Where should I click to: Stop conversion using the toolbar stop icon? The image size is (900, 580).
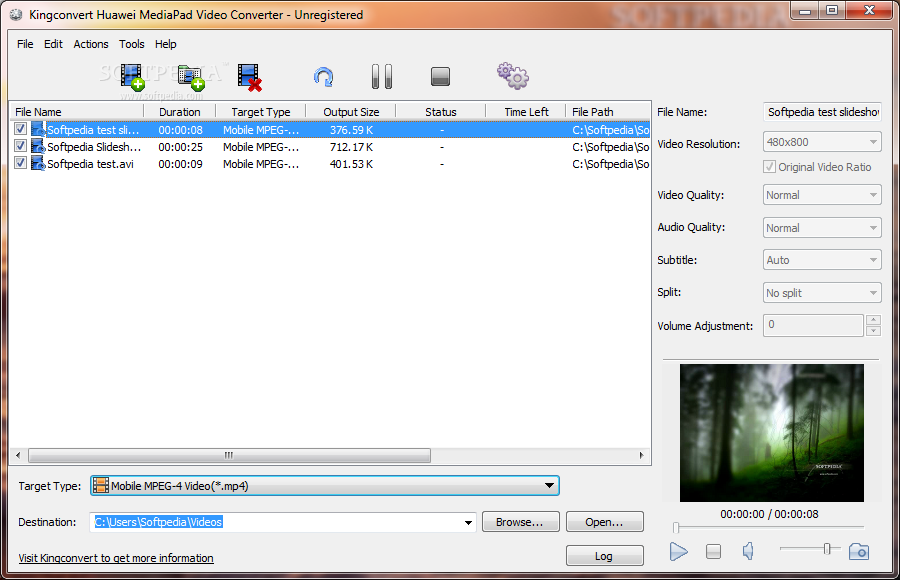point(440,76)
